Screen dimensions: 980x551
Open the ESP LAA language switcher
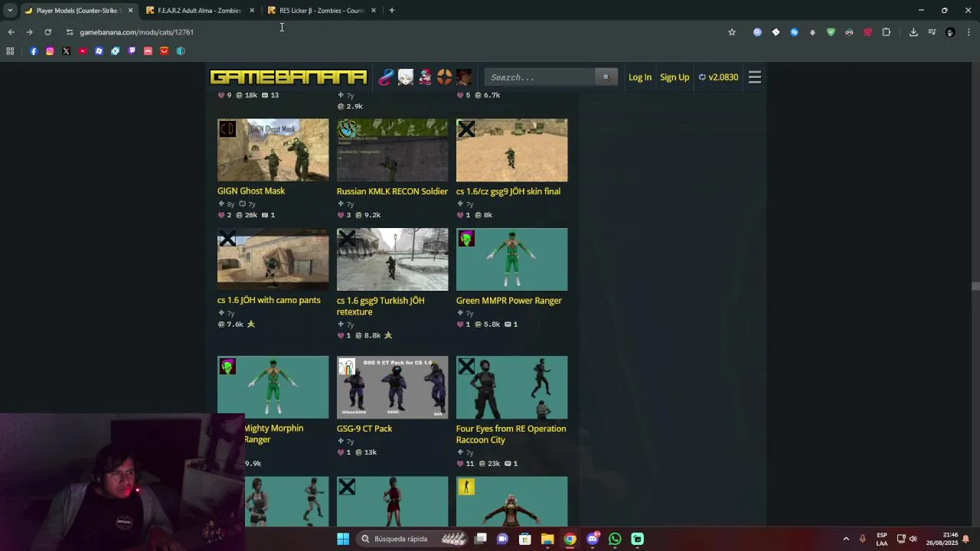coord(882,539)
